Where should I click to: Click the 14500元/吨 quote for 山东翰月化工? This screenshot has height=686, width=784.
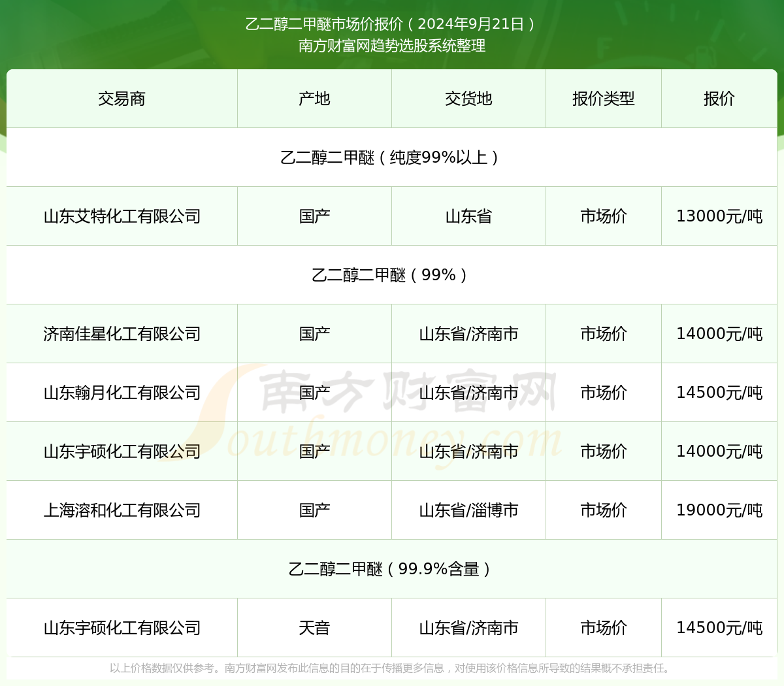pos(719,393)
